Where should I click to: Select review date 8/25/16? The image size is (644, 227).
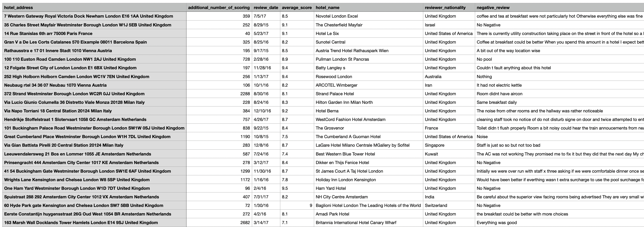pos(266,42)
